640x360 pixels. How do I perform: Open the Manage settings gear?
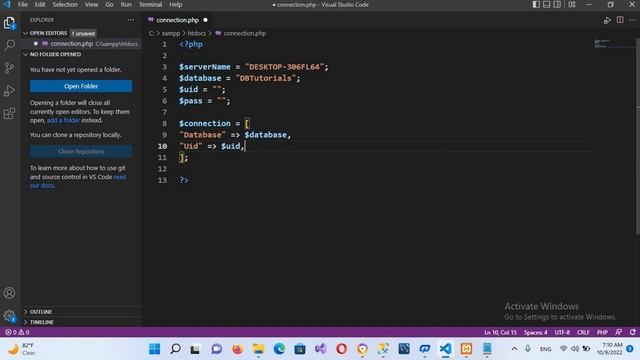9,316
